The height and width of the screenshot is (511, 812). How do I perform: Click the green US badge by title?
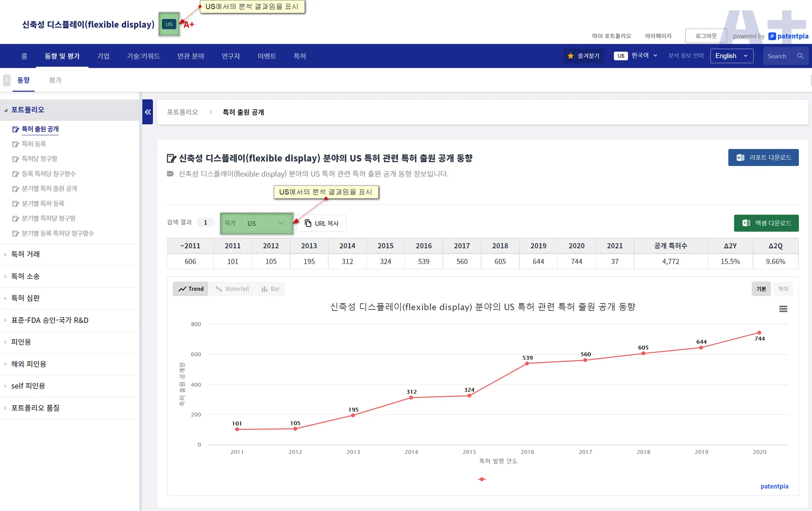[169, 24]
